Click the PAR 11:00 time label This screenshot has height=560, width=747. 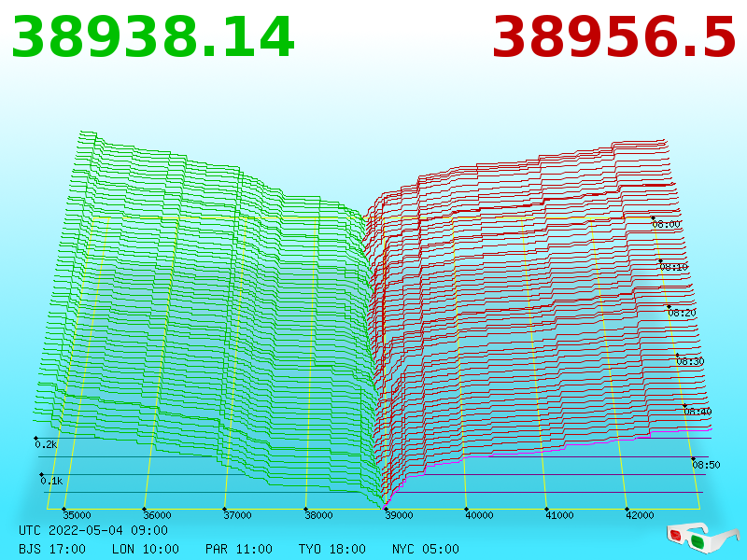pyautogui.click(x=239, y=549)
